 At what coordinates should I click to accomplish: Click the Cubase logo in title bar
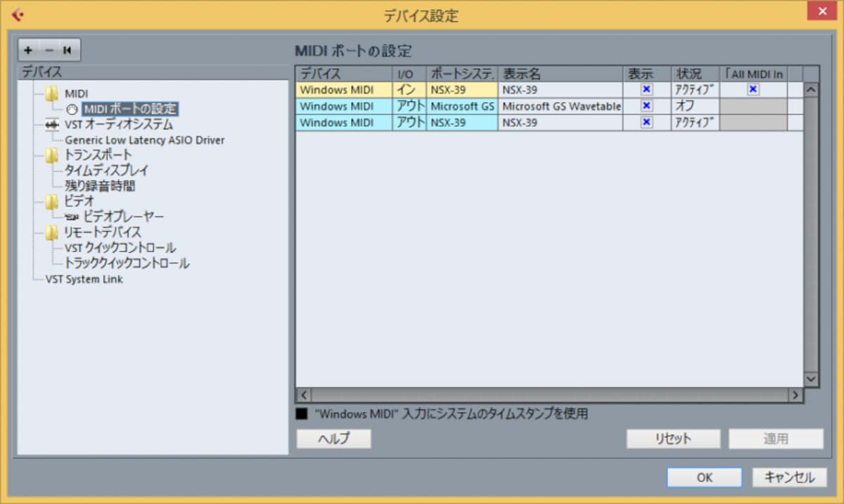tap(18, 15)
